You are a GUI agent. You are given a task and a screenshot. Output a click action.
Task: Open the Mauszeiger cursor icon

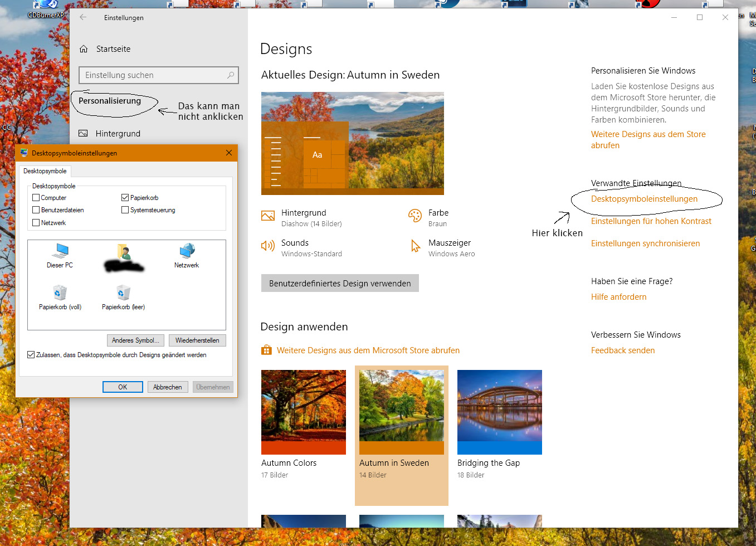[x=416, y=246]
